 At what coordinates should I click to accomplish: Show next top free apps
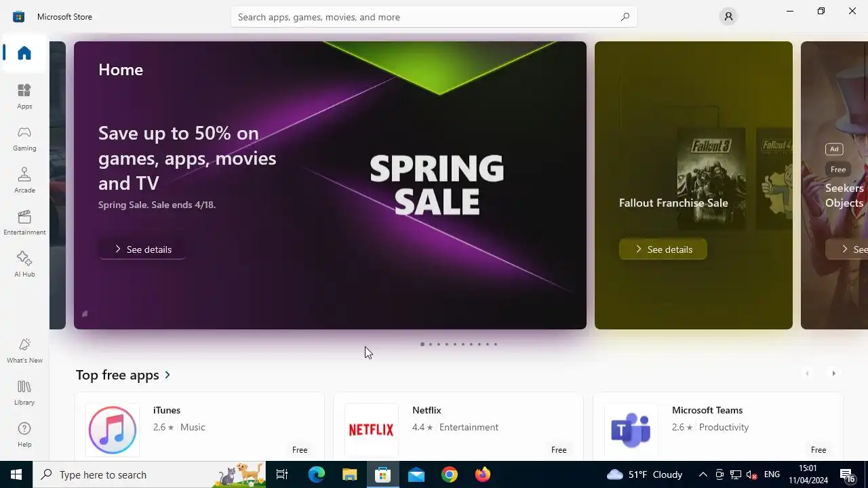pos(833,373)
